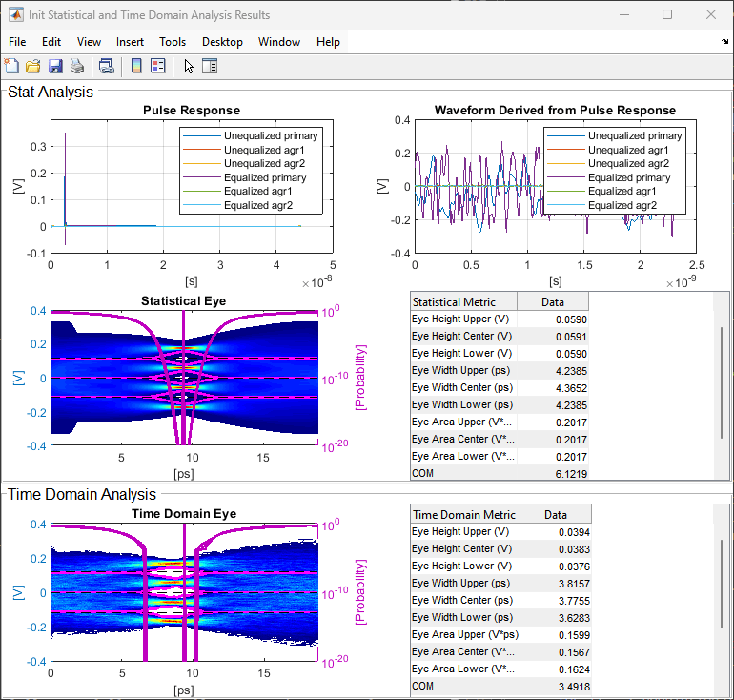Save the figure using the floppy disk icon
The width and height of the screenshot is (734, 700).
[54, 66]
